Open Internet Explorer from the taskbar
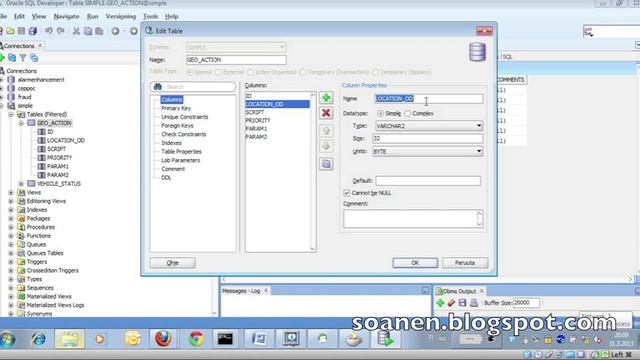 pos(39,339)
